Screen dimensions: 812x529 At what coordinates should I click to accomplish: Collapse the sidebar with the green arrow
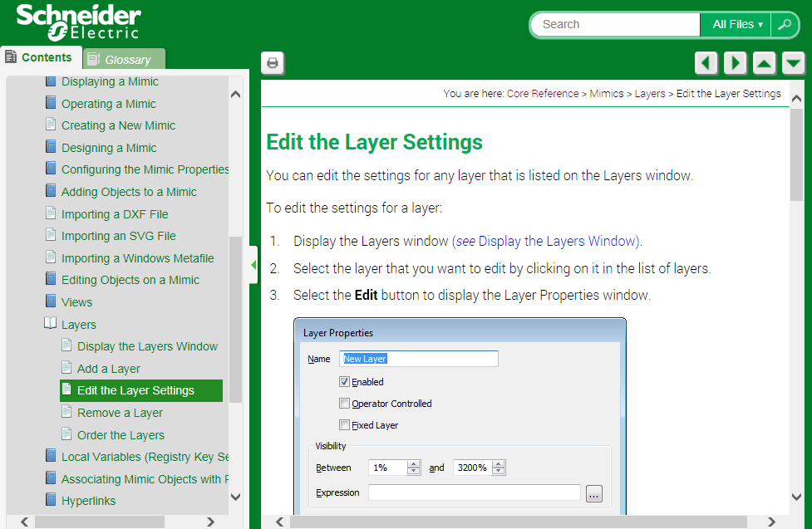(x=253, y=265)
